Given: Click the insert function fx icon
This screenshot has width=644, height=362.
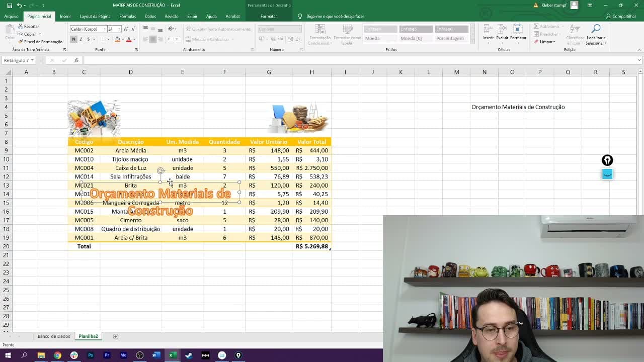Looking at the screenshot, I should pyautogui.click(x=76, y=60).
